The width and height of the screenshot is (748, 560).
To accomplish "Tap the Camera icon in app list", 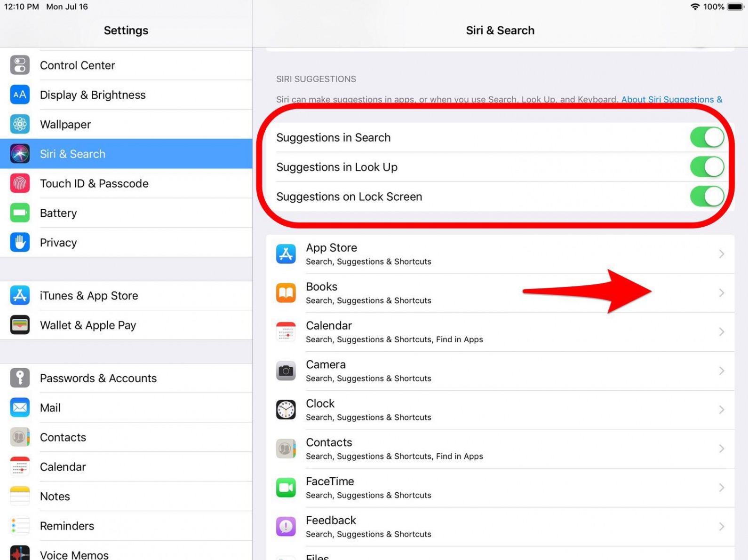I will (x=286, y=371).
